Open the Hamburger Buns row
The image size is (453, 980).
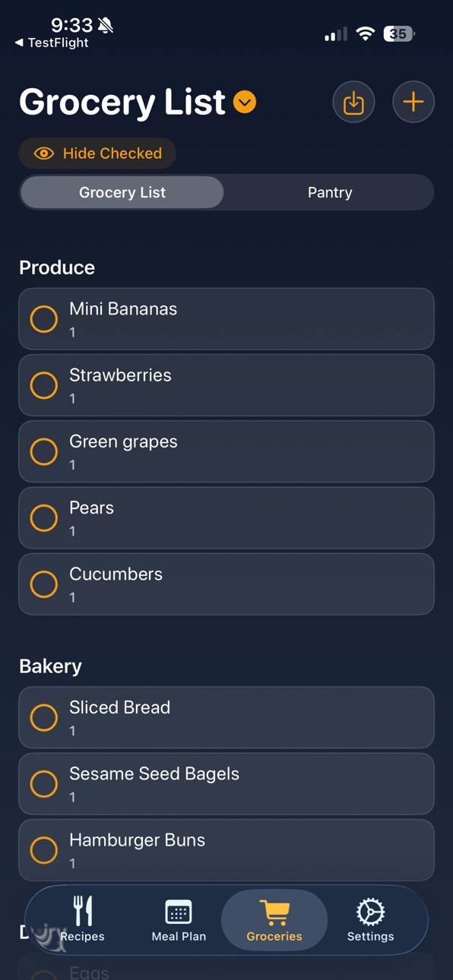(226, 849)
